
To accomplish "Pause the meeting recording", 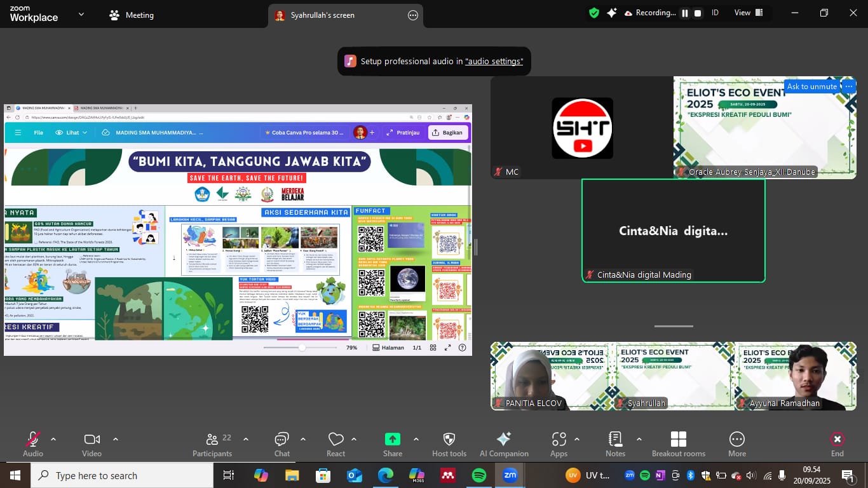I will pos(685,13).
